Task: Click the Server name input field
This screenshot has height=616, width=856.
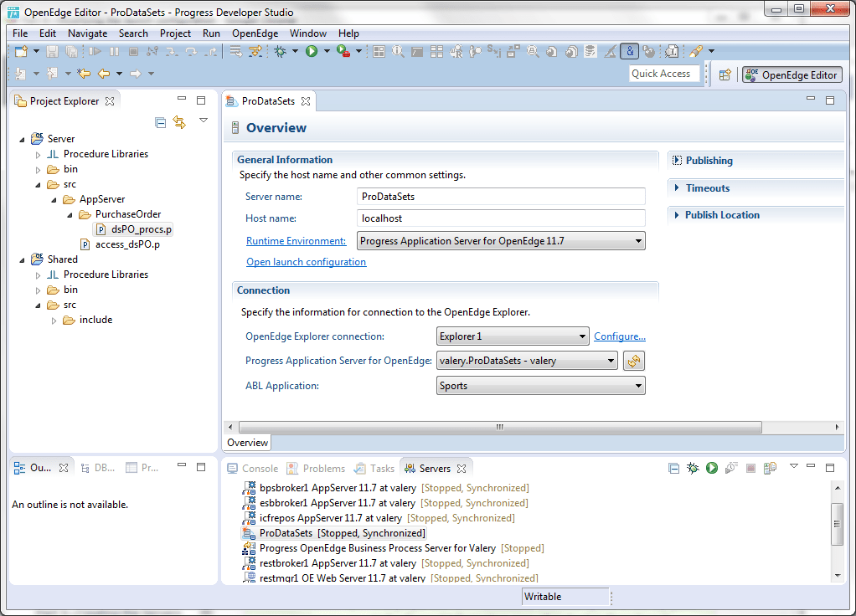Action: click(501, 197)
